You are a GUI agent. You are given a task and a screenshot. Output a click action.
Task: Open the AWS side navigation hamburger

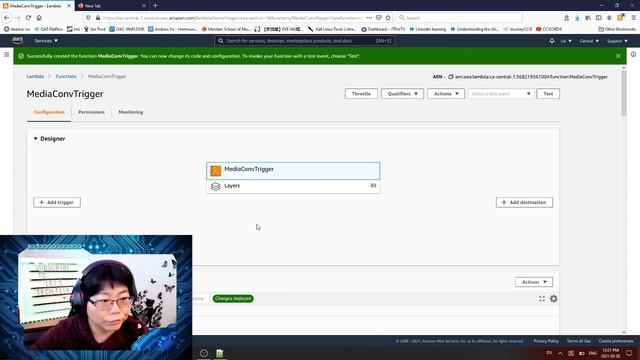click(7, 54)
